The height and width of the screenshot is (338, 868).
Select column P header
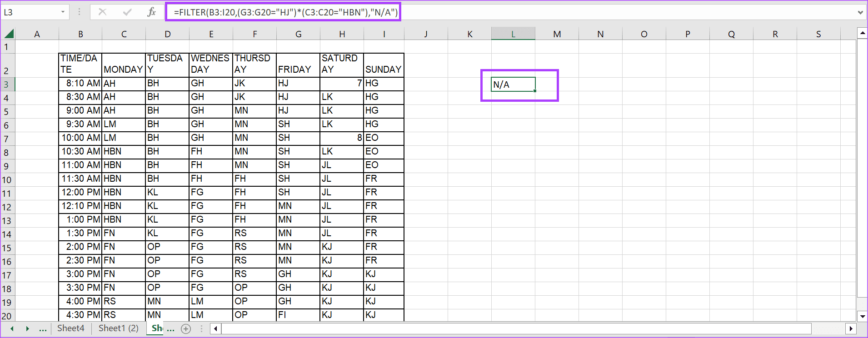pos(688,34)
